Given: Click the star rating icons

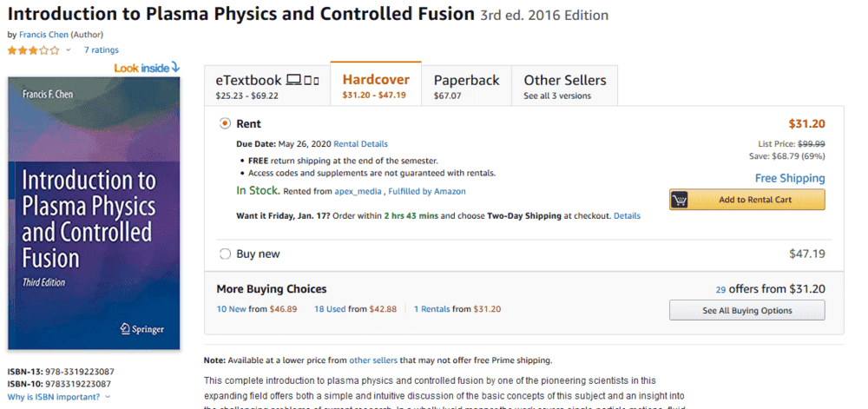Looking at the screenshot, I should [x=34, y=50].
